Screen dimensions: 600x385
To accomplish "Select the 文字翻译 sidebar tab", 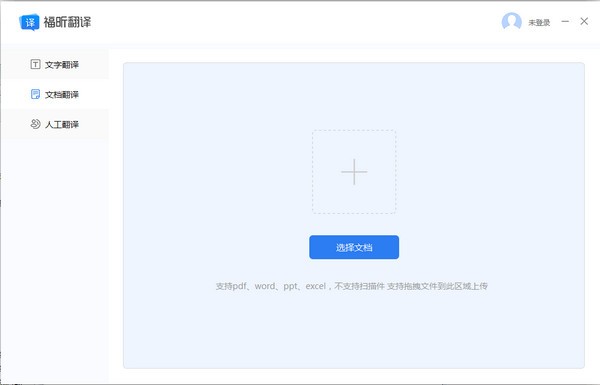I will click(55, 64).
